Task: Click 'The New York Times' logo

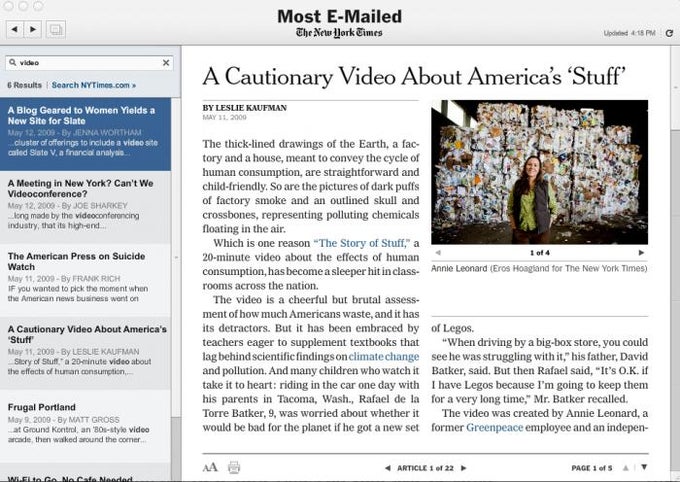Action: coord(339,33)
